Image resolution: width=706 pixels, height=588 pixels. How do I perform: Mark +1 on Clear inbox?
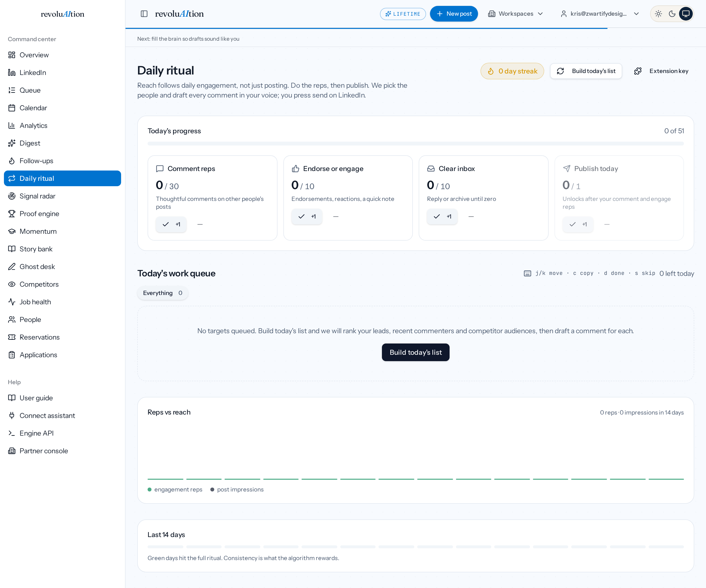[x=442, y=216]
